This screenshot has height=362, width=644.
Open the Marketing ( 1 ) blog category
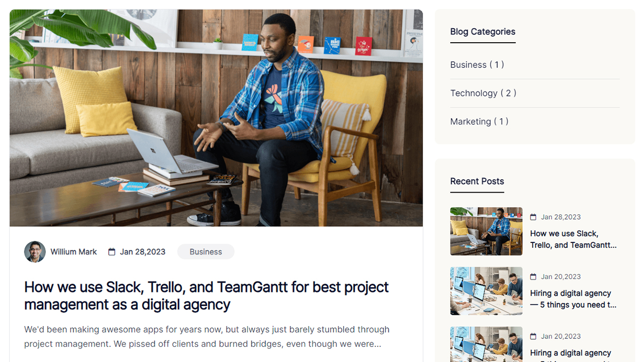pos(479,122)
